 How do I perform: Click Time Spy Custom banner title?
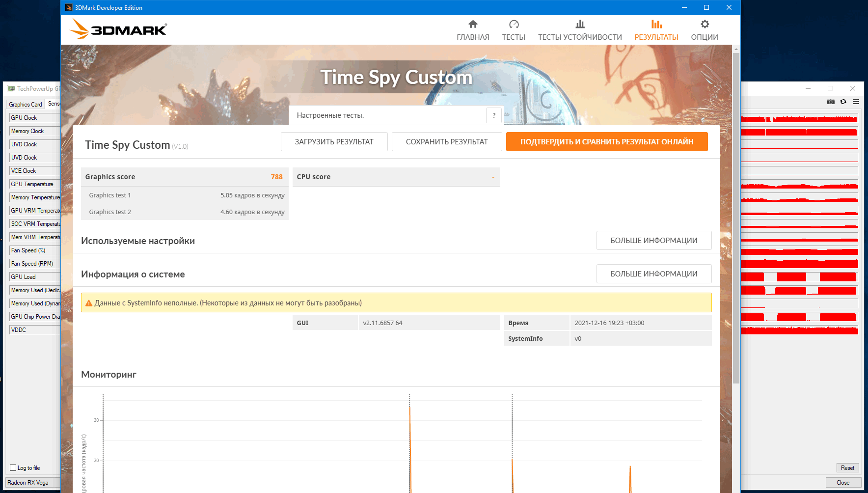(x=396, y=77)
